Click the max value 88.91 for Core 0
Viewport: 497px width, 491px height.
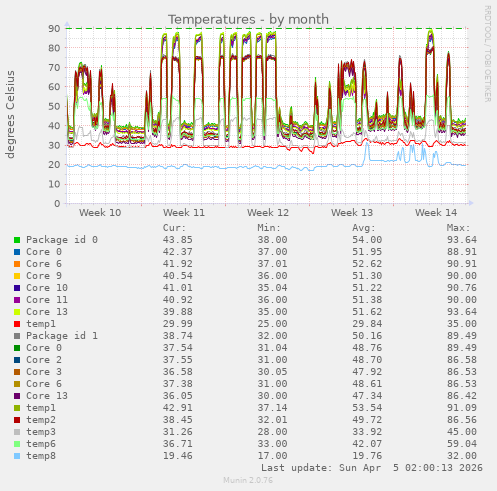tap(462, 252)
